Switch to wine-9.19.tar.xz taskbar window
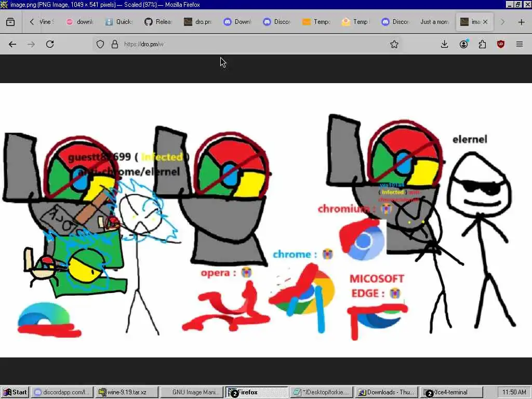Viewport: 532px width, 399px height. (127, 392)
